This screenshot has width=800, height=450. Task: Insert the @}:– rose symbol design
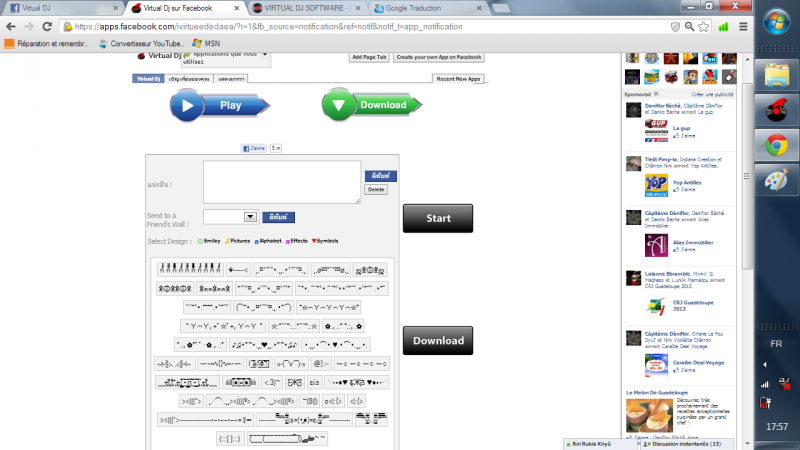321,364
